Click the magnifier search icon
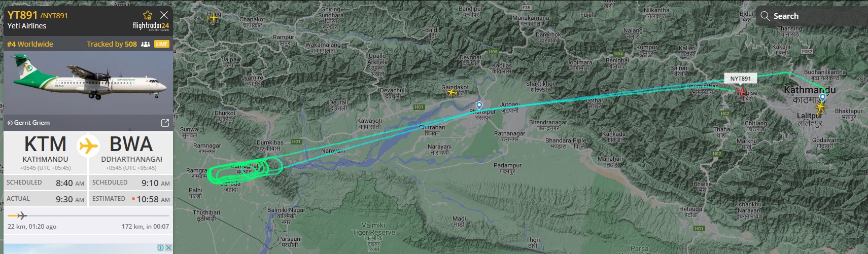 765,16
